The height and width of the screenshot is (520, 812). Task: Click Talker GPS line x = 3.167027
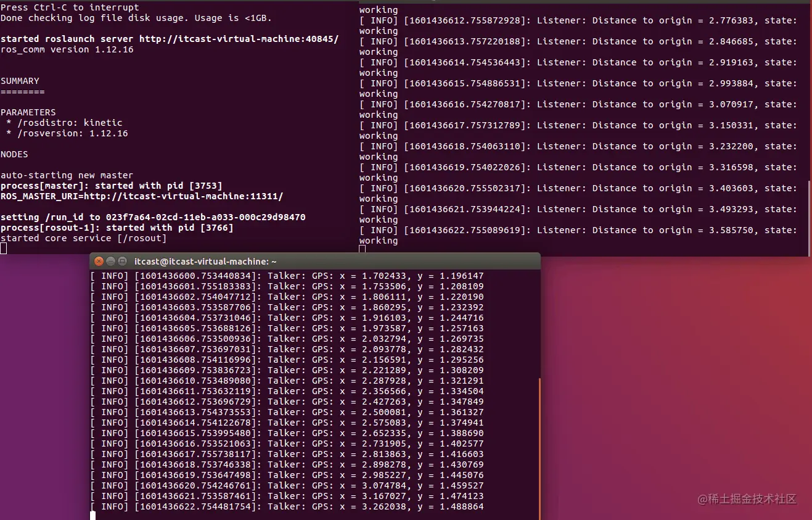point(287,496)
